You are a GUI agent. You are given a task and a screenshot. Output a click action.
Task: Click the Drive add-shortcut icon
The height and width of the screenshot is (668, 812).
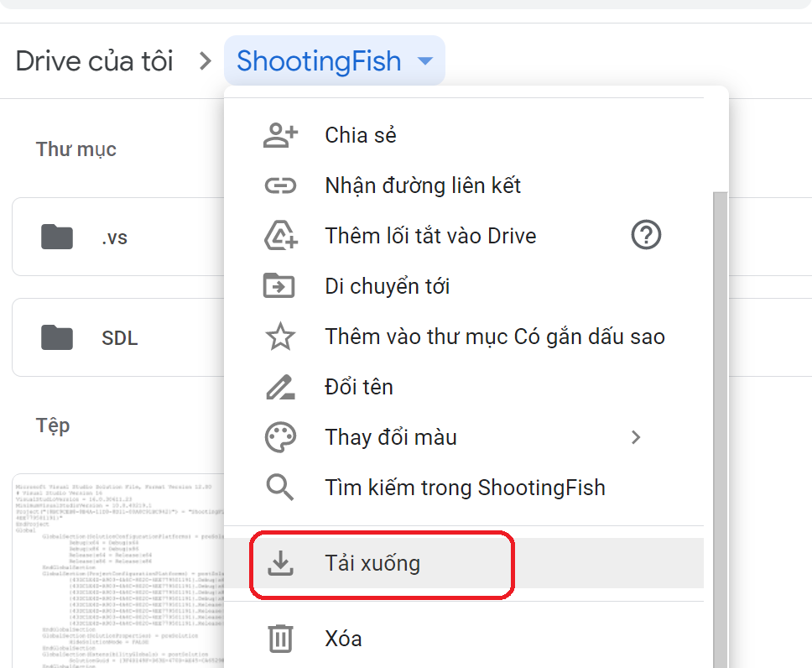(x=280, y=236)
